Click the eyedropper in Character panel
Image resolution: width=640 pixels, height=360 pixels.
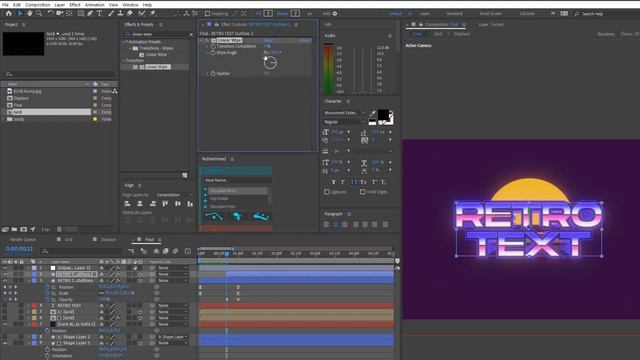[372, 113]
